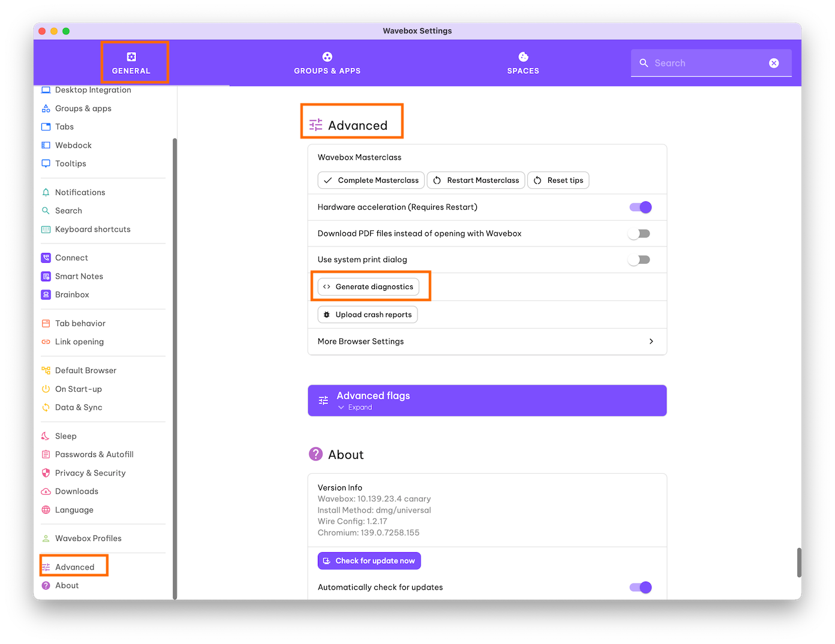Select Desktop Integration in sidebar
835x644 pixels.
(93, 90)
